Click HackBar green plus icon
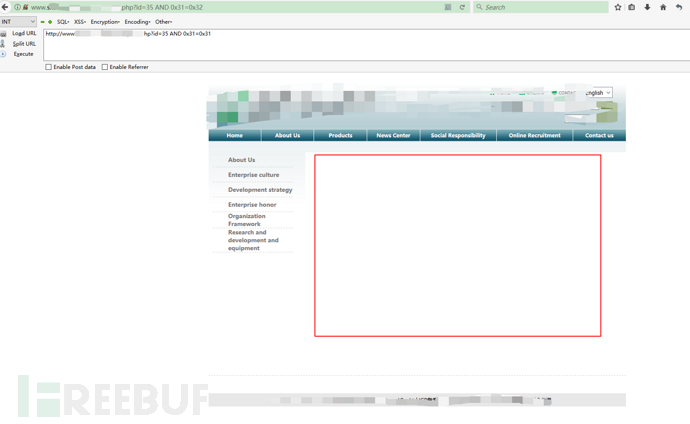Screen dimensions: 690x424 click(x=50, y=22)
